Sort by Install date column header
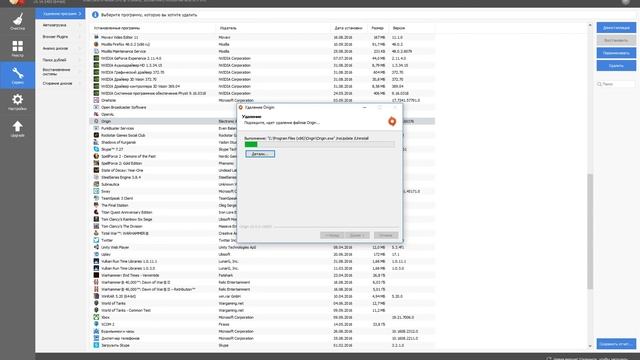Image resolution: width=640 pixels, height=360 pixels. pyautogui.click(x=348, y=28)
